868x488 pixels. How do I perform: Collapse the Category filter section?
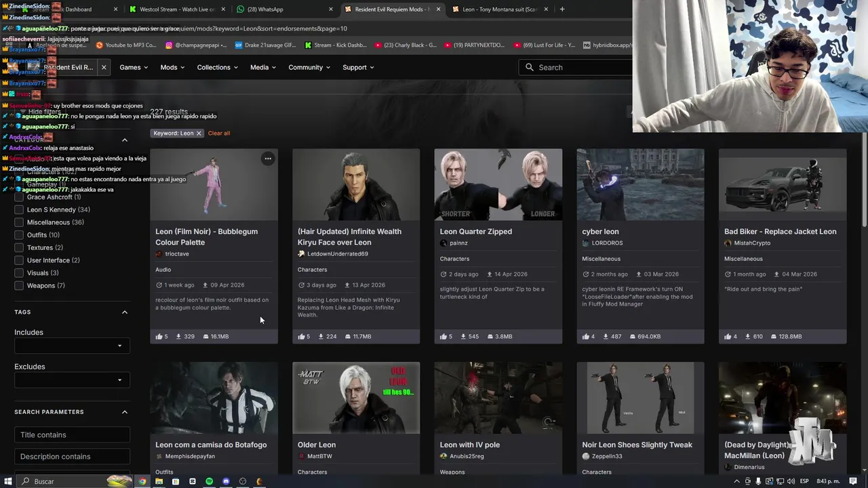125,140
